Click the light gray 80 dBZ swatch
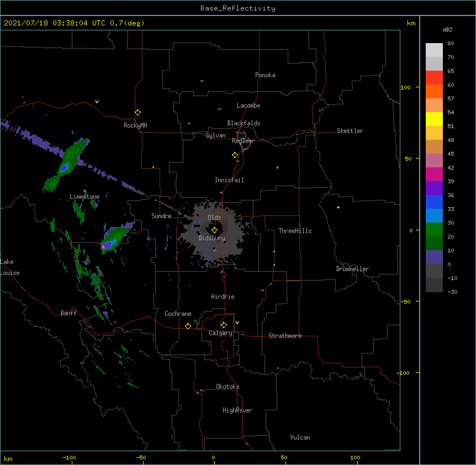 pyautogui.click(x=434, y=50)
